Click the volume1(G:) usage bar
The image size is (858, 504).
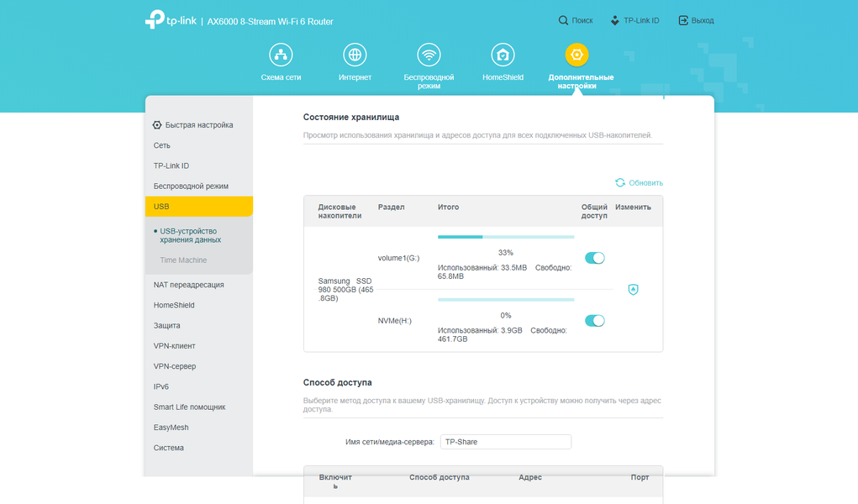pyautogui.click(x=506, y=237)
